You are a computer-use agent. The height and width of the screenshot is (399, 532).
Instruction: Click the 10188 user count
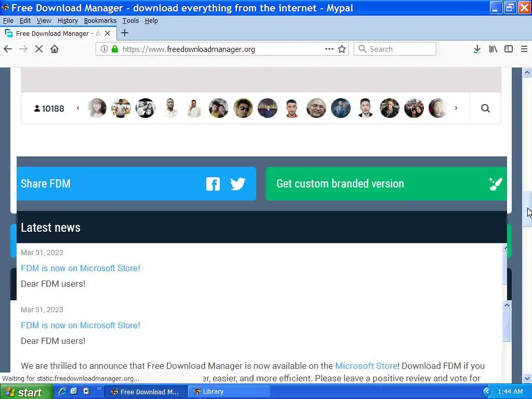(49, 109)
